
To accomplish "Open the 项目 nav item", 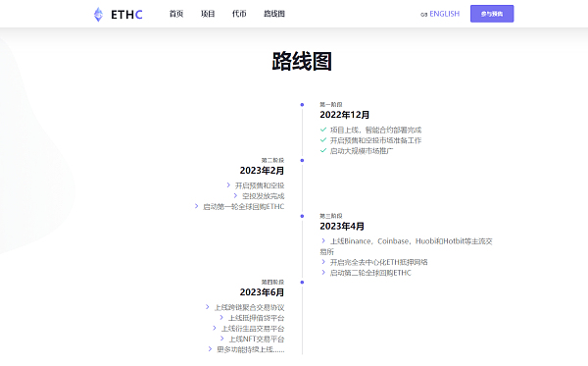I will (x=208, y=14).
